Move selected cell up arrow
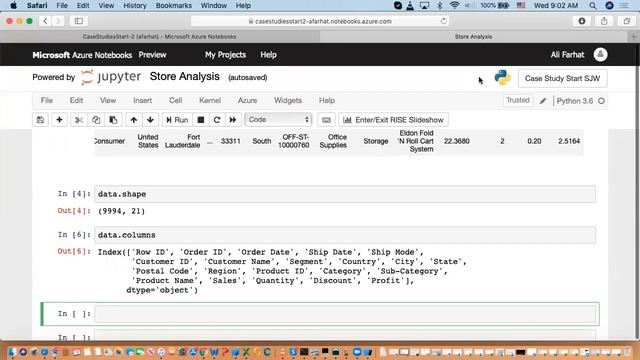Screen dimensions: 640x360 [x=133, y=120]
